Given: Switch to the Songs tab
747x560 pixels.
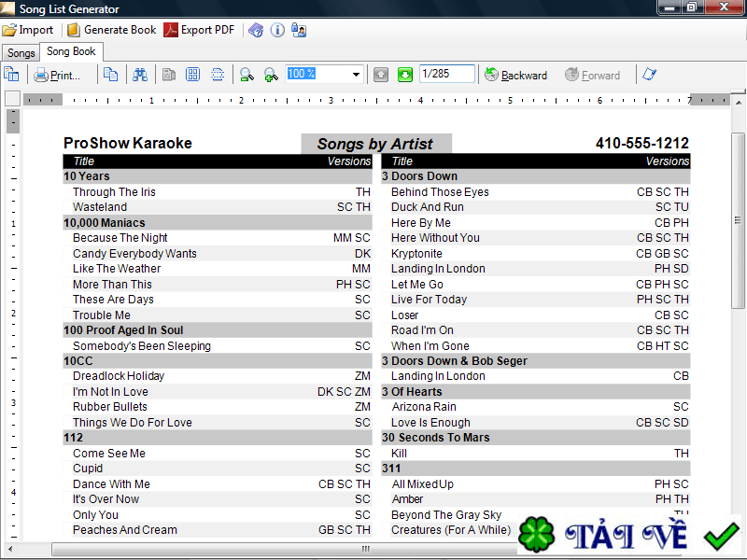Looking at the screenshot, I should pyautogui.click(x=21, y=53).
